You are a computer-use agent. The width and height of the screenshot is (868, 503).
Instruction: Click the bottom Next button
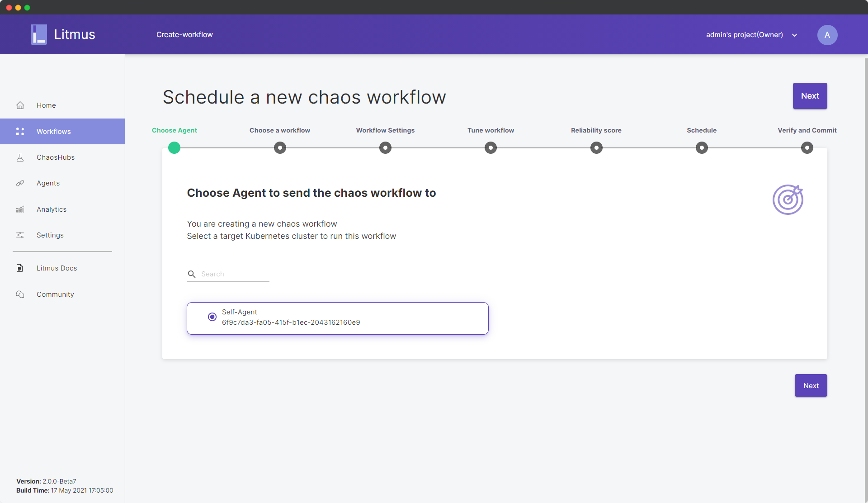click(x=811, y=385)
